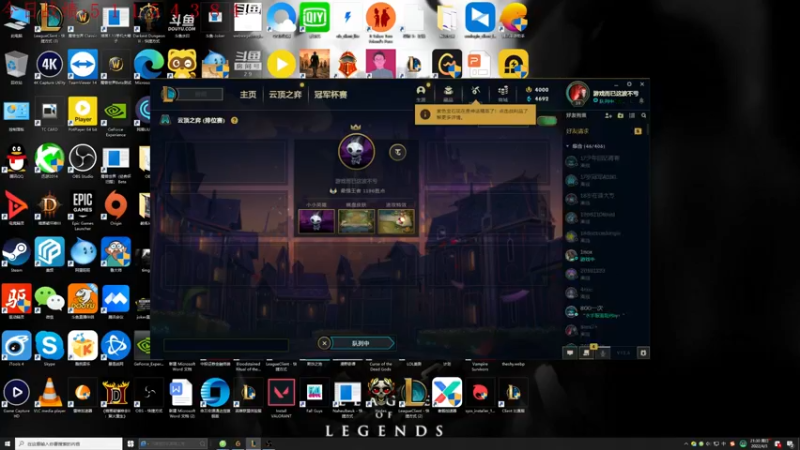Open the collection chest icon
Screen dimensions: 800x450
coord(448,92)
